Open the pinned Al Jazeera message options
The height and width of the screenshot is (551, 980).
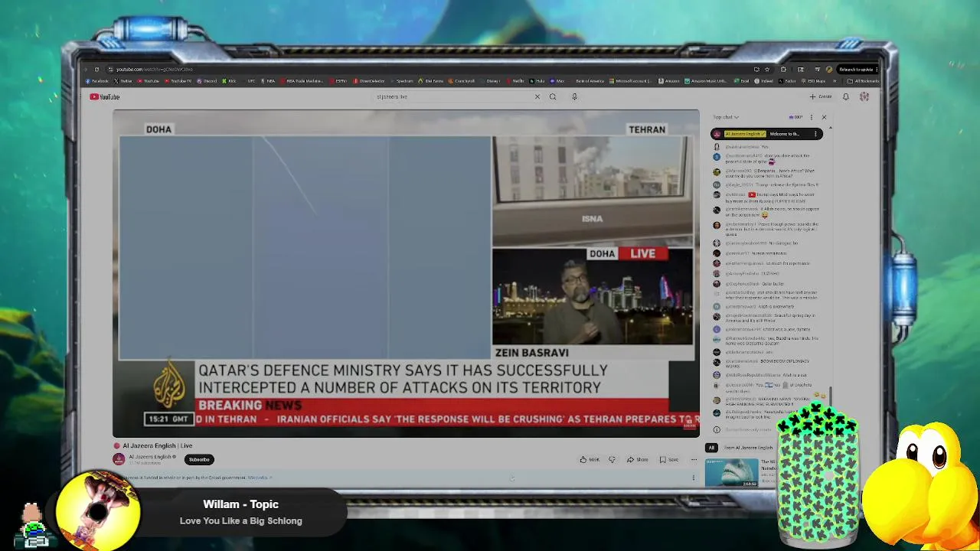tap(815, 134)
